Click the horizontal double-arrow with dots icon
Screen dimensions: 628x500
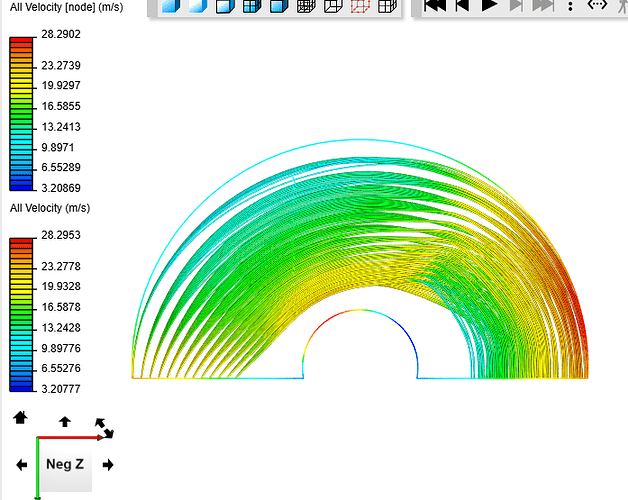coord(597,5)
